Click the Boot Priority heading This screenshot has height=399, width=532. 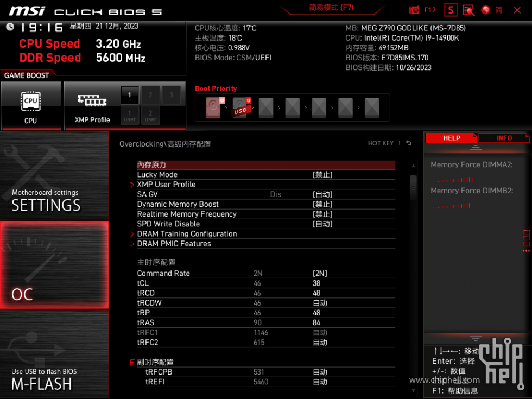[216, 88]
